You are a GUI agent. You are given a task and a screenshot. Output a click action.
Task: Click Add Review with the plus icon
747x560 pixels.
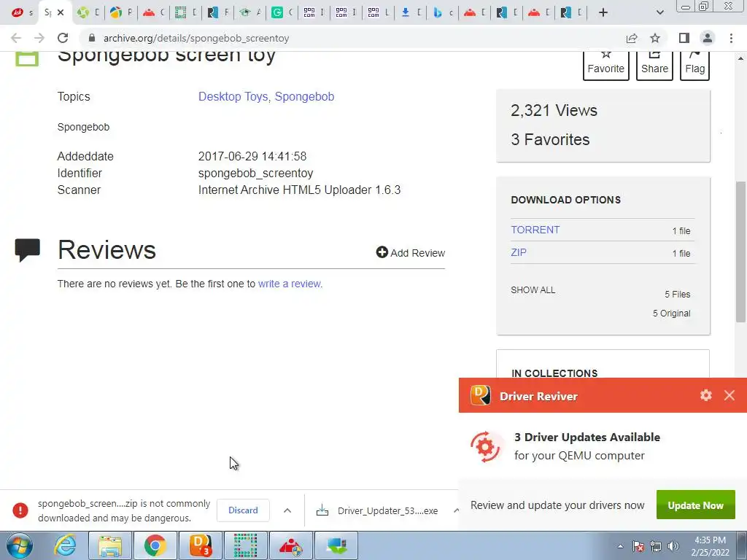click(x=410, y=253)
